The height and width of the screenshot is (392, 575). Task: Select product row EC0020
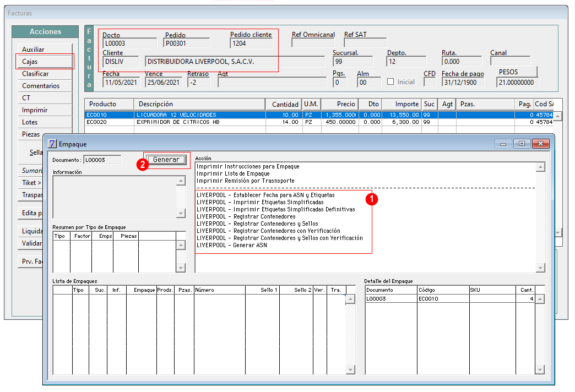click(x=319, y=122)
